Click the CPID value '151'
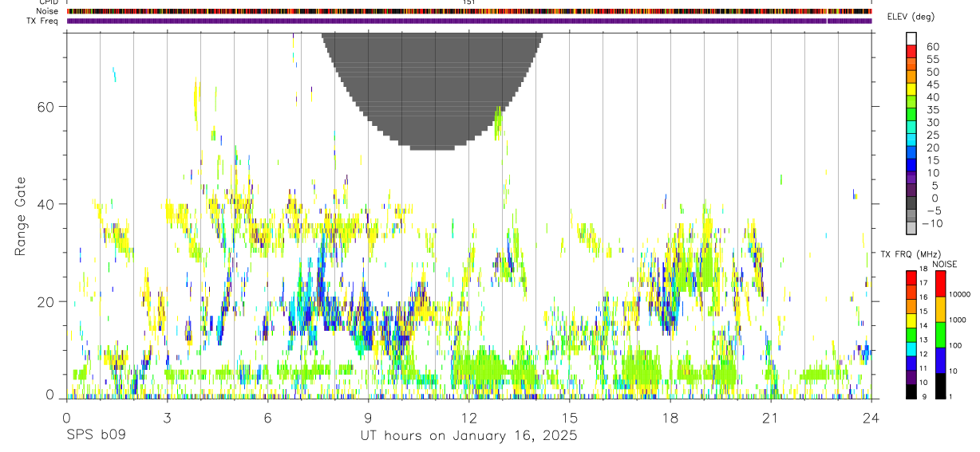 [x=468, y=2]
